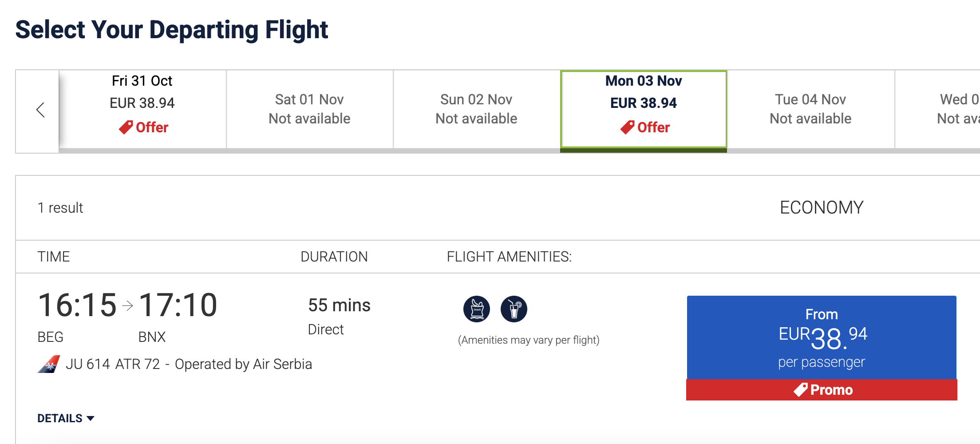Click the snack amenity icon
980x444 pixels.
click(x=477, y=309)
